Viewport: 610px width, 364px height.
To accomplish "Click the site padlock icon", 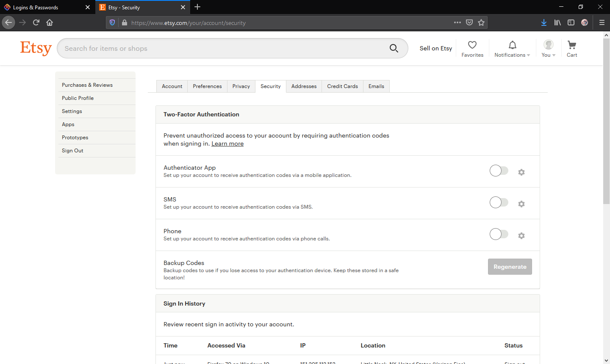I will pyautogui.click(x=124, y=23).
